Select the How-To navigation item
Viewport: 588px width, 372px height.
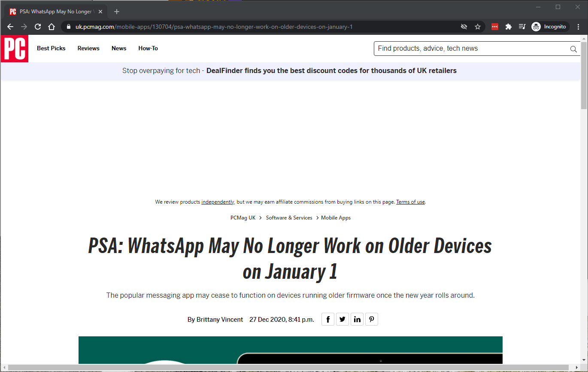(148, 49)
